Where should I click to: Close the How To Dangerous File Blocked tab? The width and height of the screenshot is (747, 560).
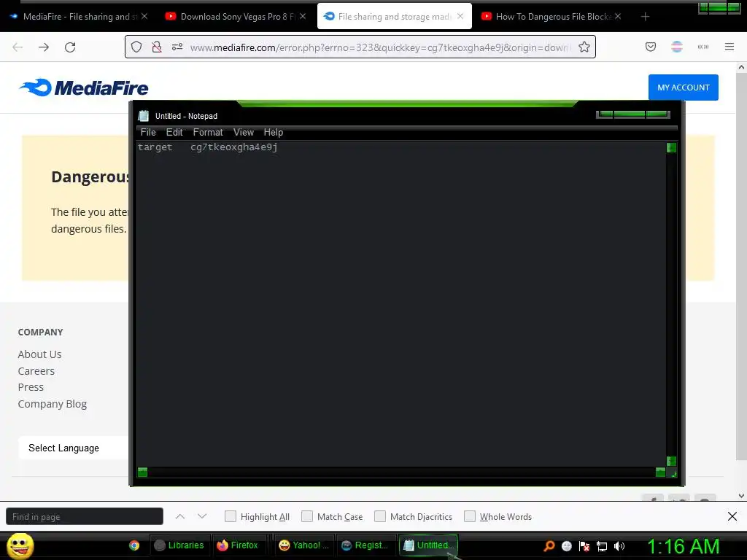(618, 16)
